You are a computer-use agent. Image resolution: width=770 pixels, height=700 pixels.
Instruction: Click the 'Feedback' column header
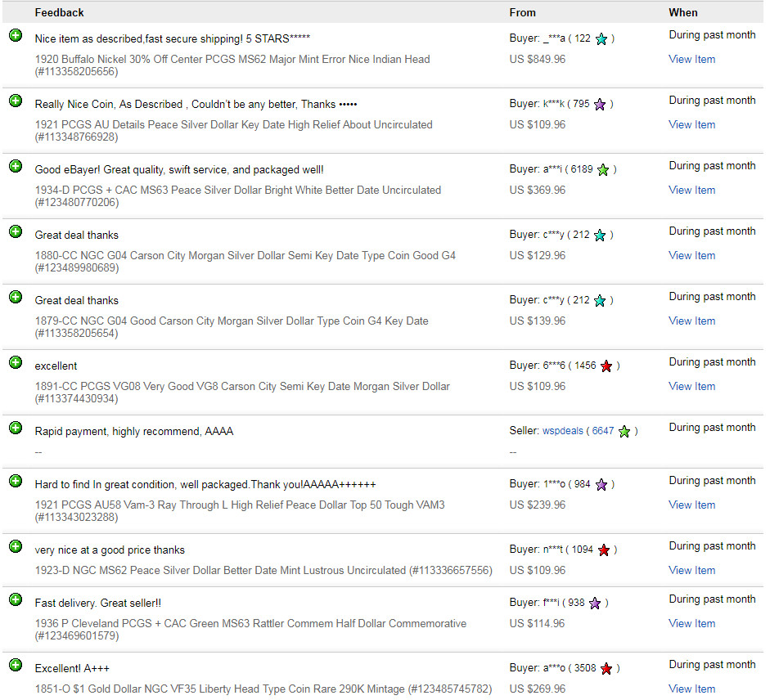59,12
